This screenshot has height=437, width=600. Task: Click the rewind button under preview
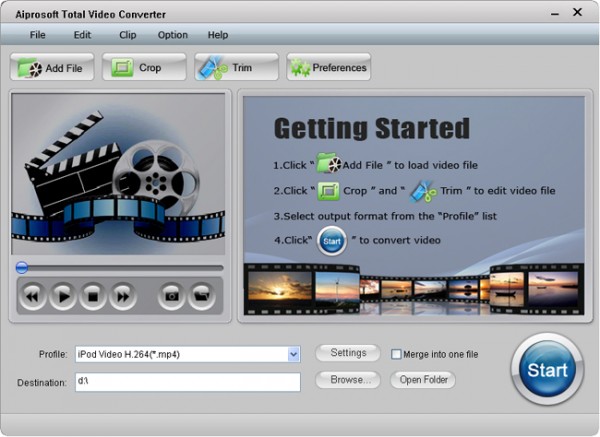tap(32, 295)
